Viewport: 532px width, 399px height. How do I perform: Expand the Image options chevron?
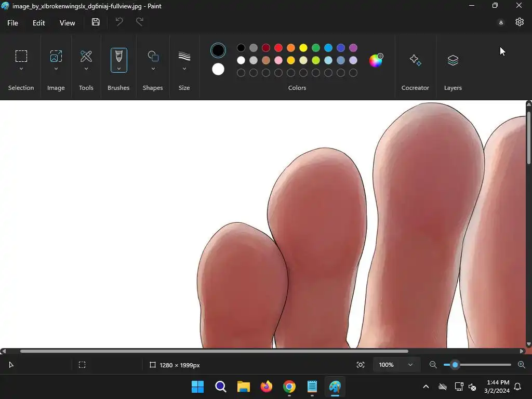[56, 69]
